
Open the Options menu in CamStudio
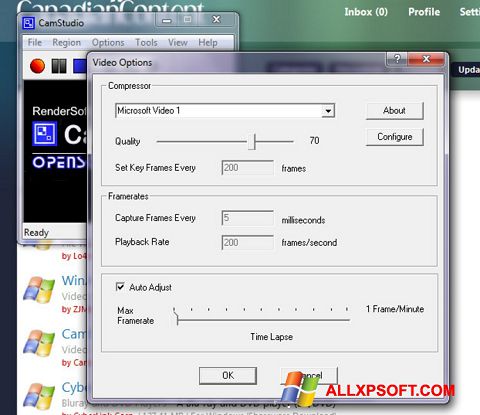coord(108,43)
